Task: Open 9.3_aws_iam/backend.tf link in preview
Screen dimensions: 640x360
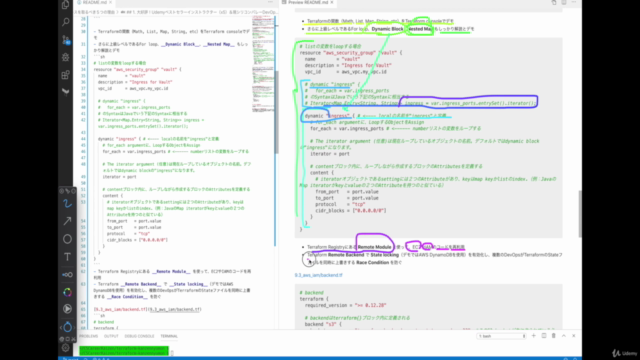Action: coord(318,275)
